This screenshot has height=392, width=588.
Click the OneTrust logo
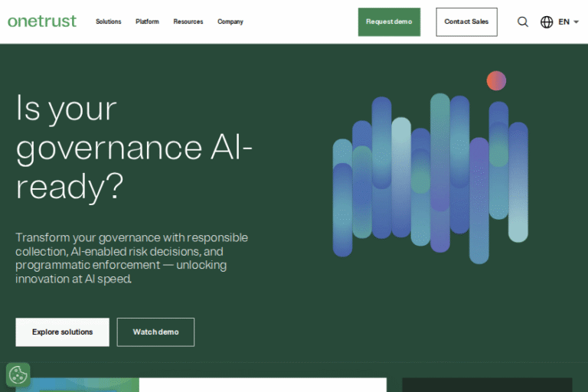coord(42,21)
